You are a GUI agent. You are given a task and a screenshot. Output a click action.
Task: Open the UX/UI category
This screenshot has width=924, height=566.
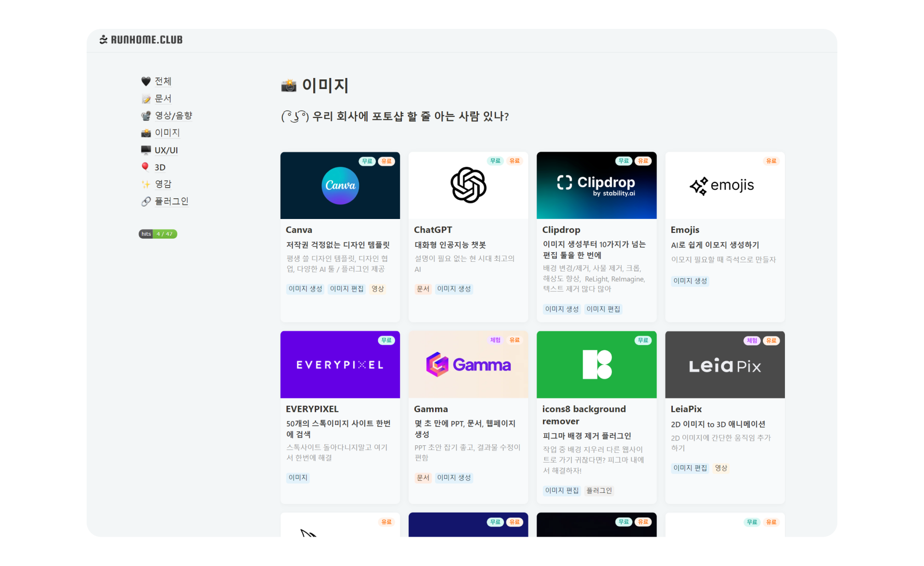(x=166, y=150)
